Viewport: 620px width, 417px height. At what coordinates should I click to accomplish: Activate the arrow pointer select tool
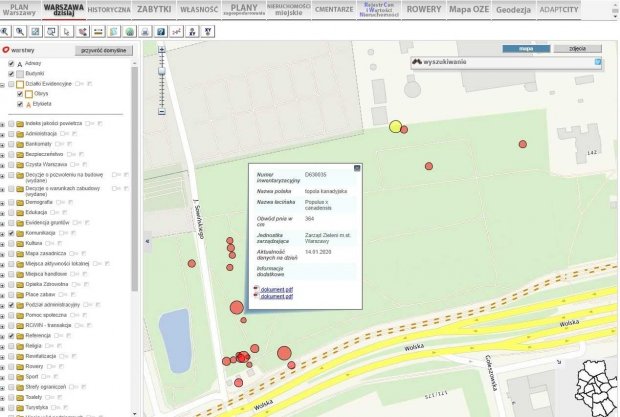[x=67, y=32]
